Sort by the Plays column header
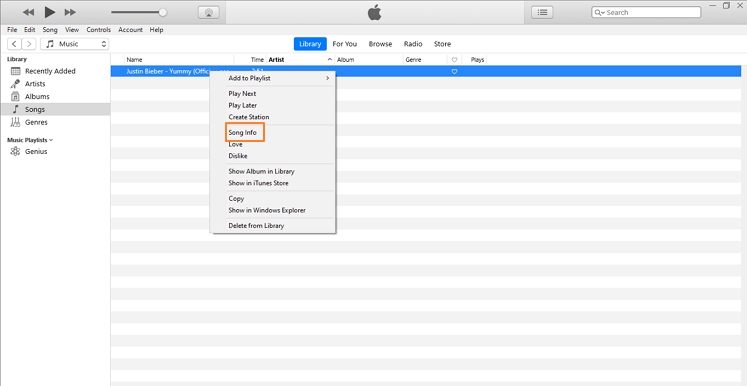 (477, 60)
